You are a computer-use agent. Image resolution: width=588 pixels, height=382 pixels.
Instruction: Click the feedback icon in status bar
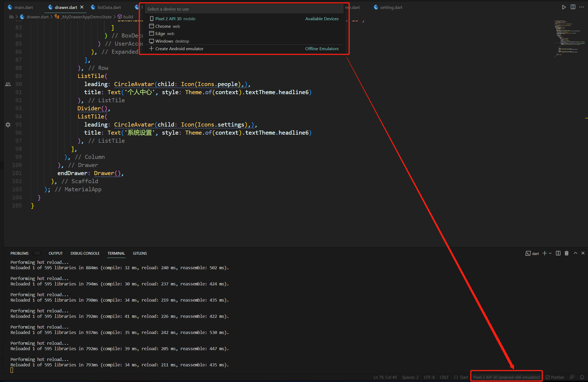(572, 377)
